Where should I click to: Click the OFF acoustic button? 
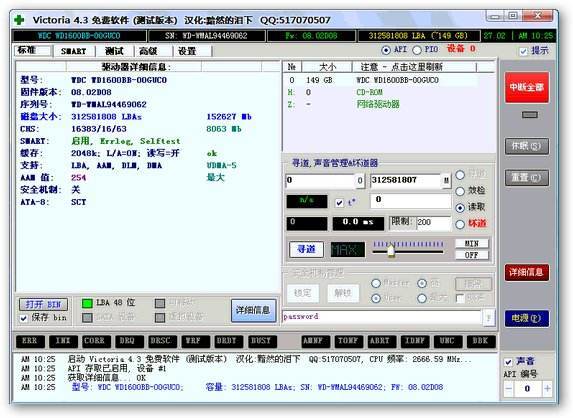[471, 255]
